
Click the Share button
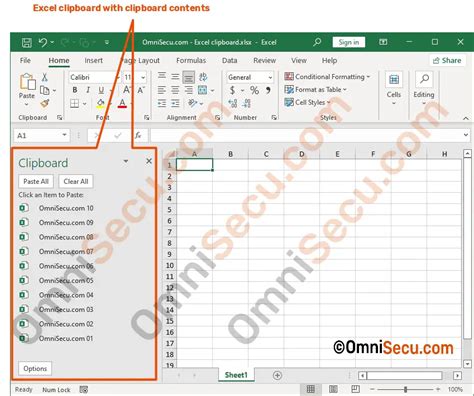(x=447, y=61)
